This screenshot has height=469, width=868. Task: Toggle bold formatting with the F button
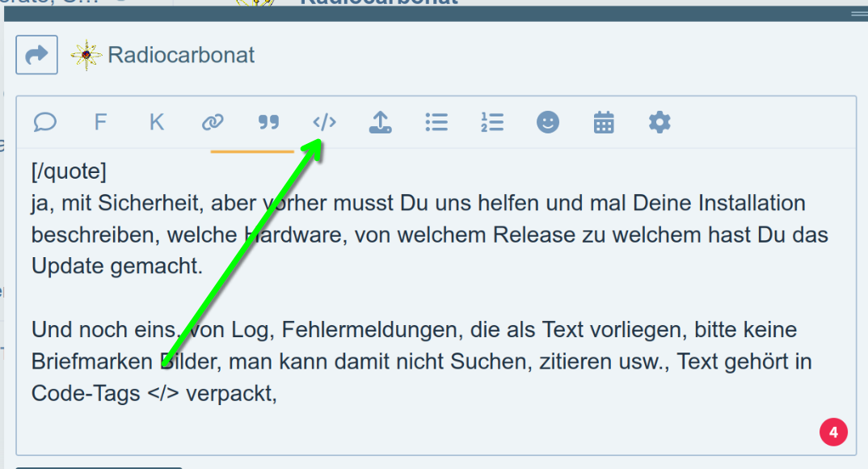100,122
